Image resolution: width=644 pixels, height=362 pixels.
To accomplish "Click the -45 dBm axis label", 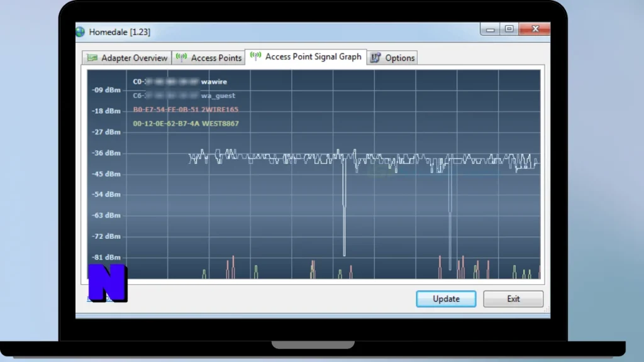I will pos(106,173).
